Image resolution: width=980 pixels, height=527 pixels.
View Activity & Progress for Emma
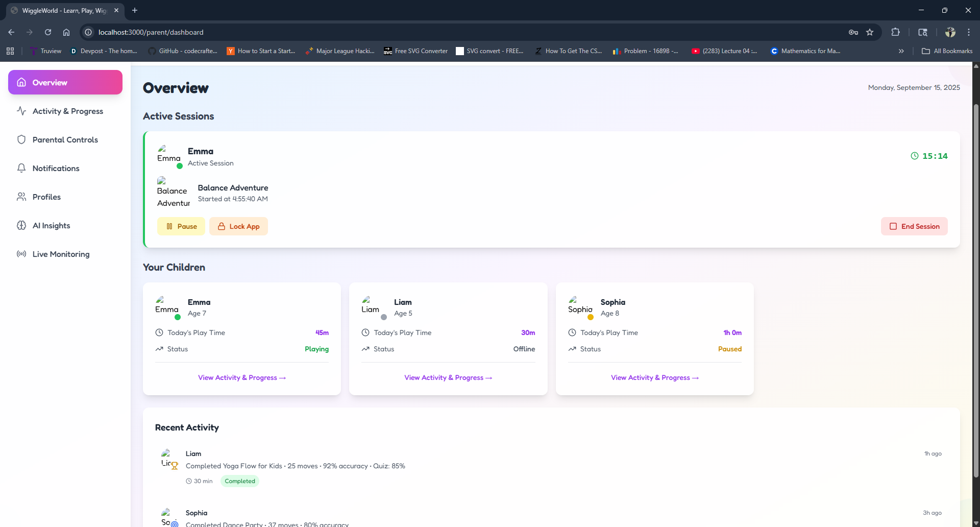(x=242, y=377)
